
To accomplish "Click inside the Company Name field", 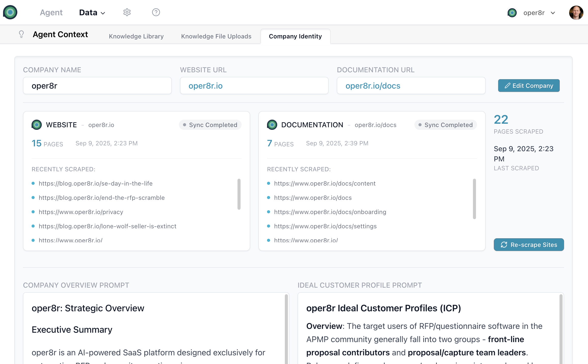I will point(97,86).
